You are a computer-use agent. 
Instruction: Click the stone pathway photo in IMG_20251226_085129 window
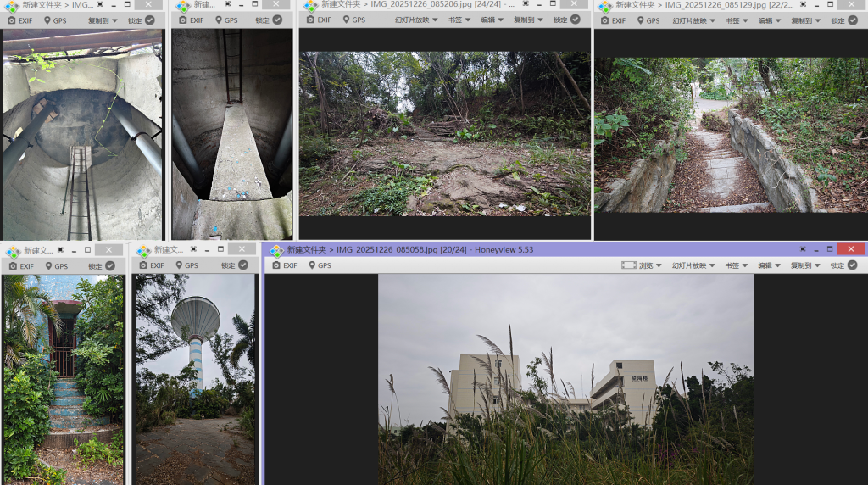[x=729, y=134]
